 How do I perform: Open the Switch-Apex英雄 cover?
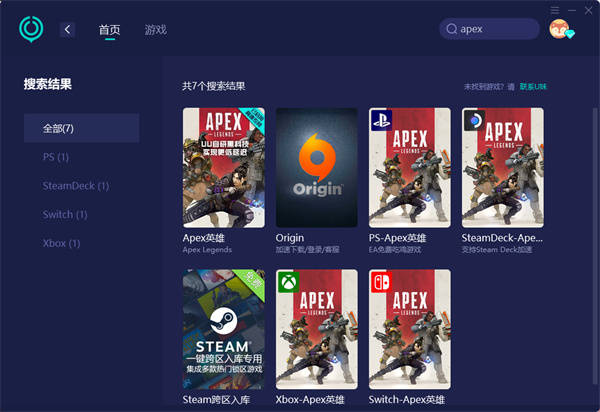point(410,329)
